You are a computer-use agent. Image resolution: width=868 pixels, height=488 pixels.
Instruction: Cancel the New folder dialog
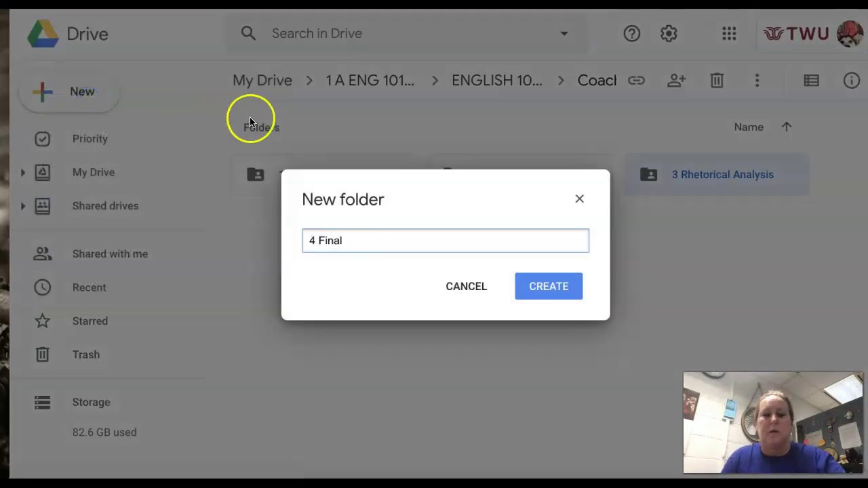[467, 286]
